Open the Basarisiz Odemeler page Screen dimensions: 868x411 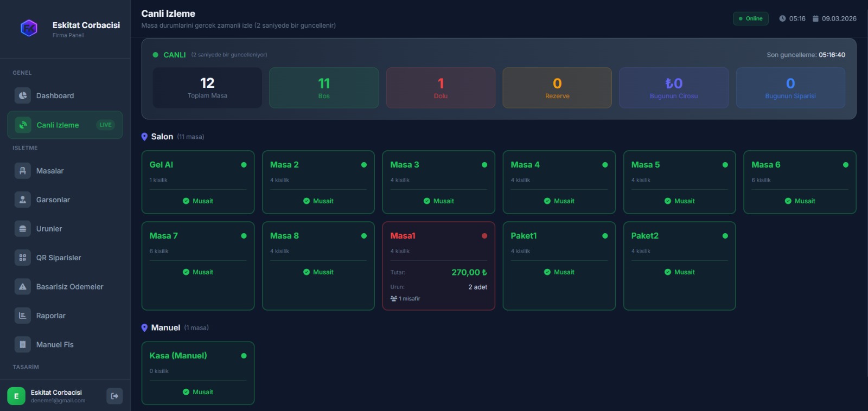pyautogui.click(x=65, y=287)
